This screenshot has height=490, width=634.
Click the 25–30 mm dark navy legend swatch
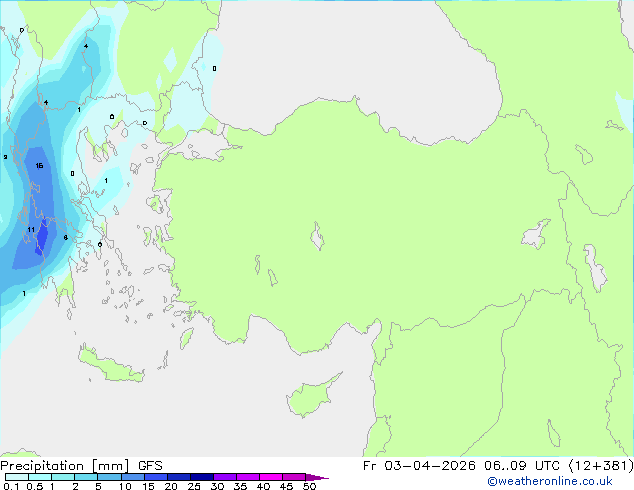pos(202,477)
